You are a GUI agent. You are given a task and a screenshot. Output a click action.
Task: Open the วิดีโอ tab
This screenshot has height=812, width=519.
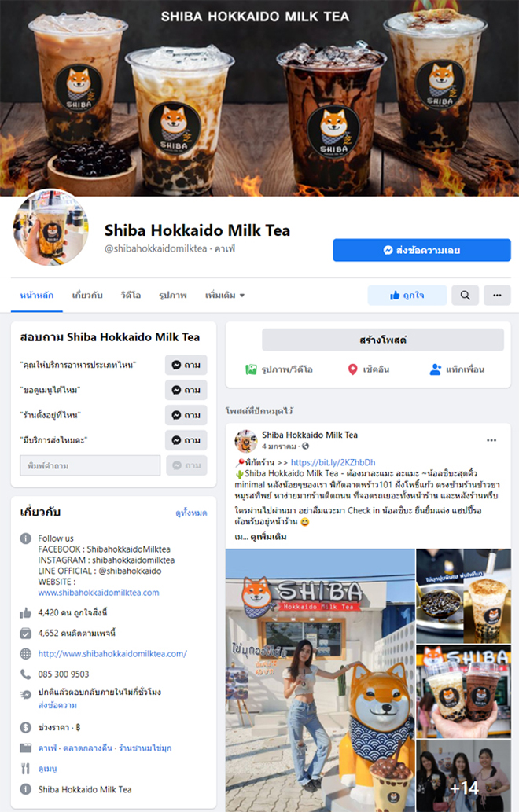coord(131,296)
